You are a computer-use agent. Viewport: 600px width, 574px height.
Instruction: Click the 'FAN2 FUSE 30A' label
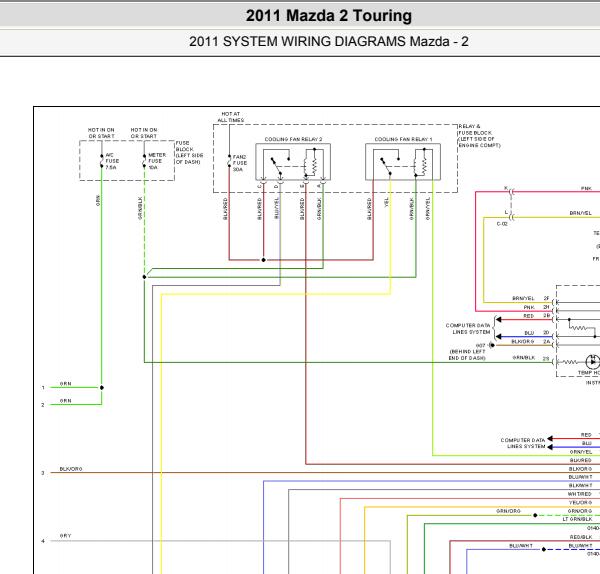click(240, 163)
